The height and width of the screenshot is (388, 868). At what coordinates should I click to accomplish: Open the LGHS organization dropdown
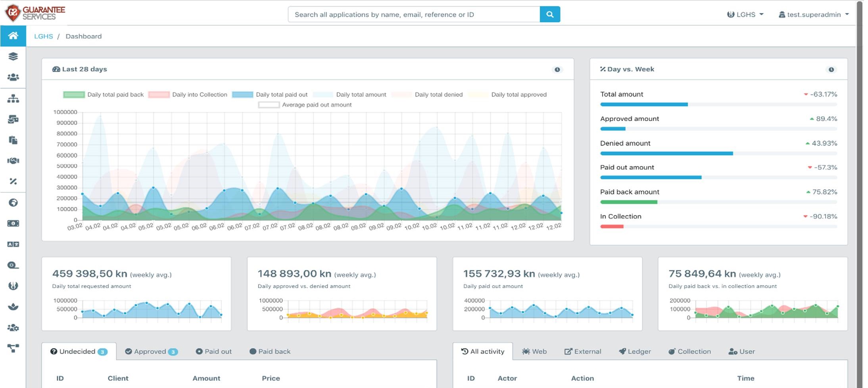745,14
